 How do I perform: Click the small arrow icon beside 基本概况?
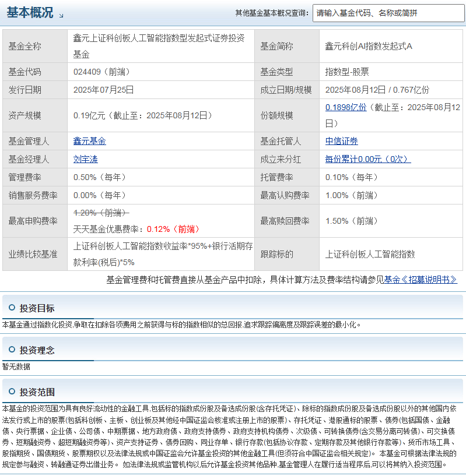[61, 16]
